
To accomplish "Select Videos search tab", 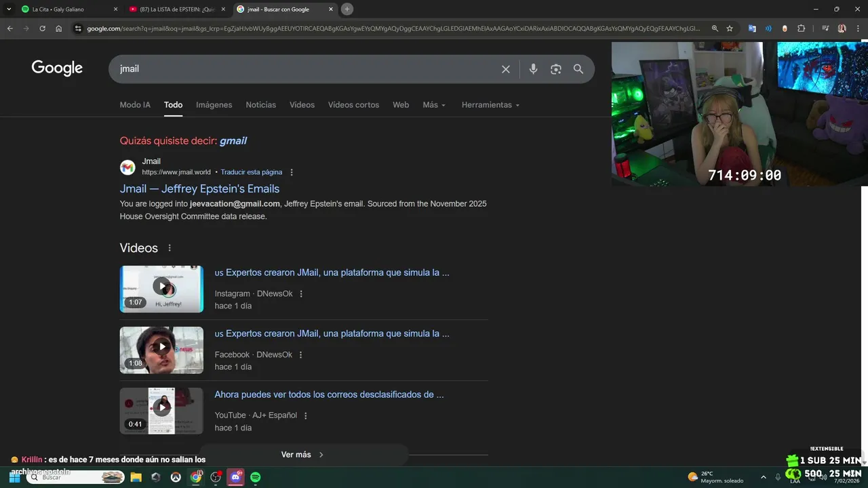I will (302, 105).
